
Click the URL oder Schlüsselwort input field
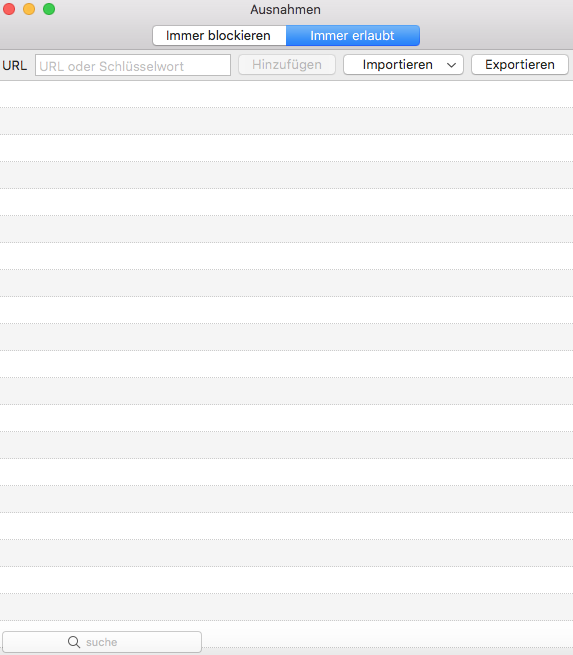pyautogui.click(x=133, y=65)
